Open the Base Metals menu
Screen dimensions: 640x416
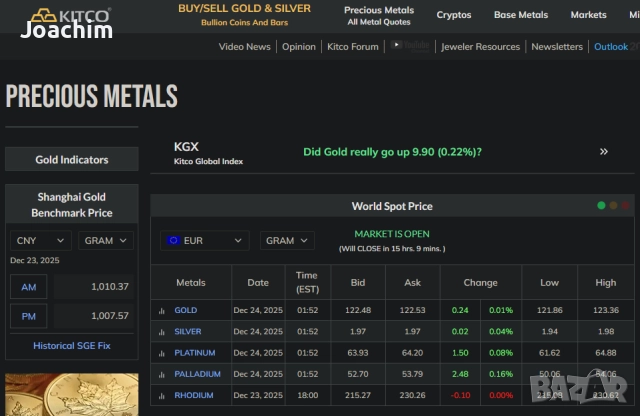coord(521,15)
